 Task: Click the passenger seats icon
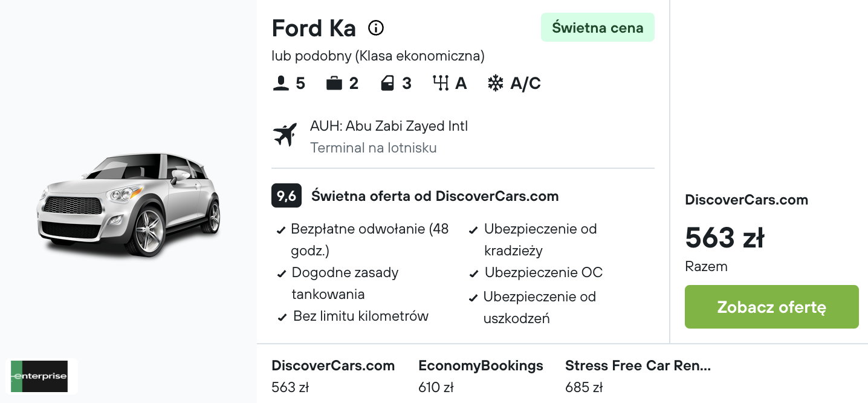click(x=281, y=84)
